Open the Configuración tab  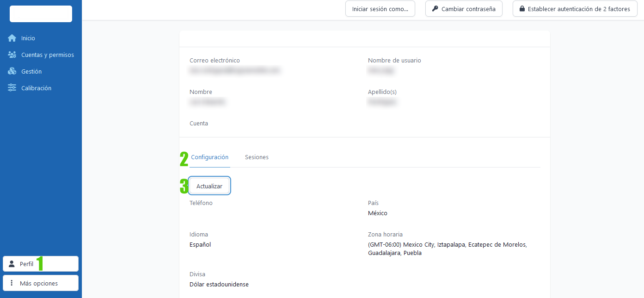209,157
